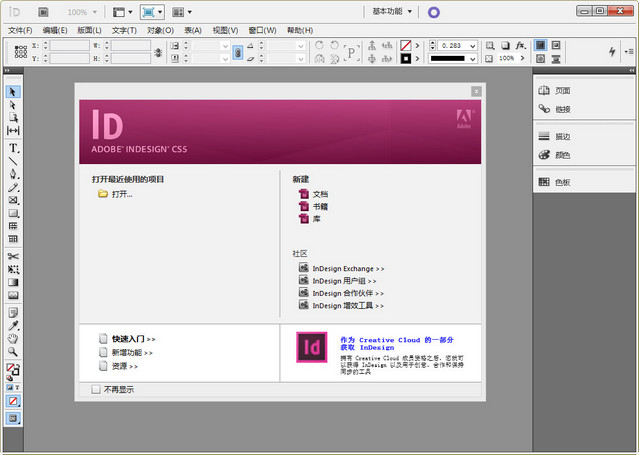
Task: Click the InDesign Exchange link
Action: pos(347,269)
